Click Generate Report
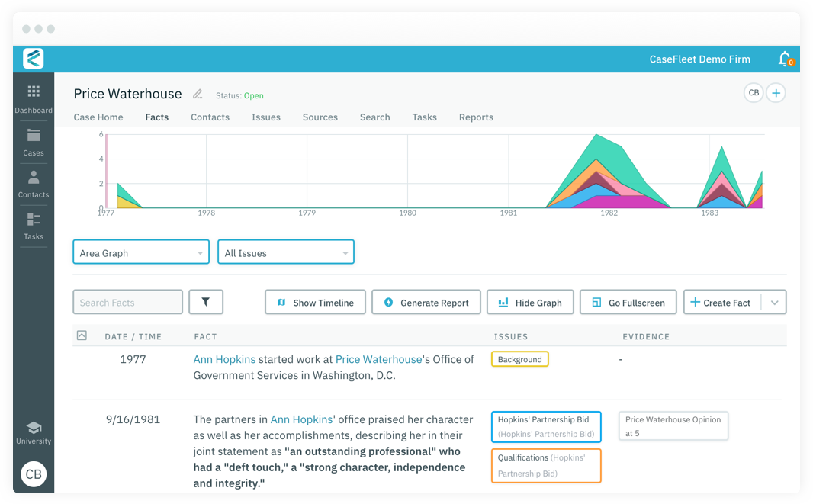This screenshot has width=813, height=504. click(x=426, y=302)
